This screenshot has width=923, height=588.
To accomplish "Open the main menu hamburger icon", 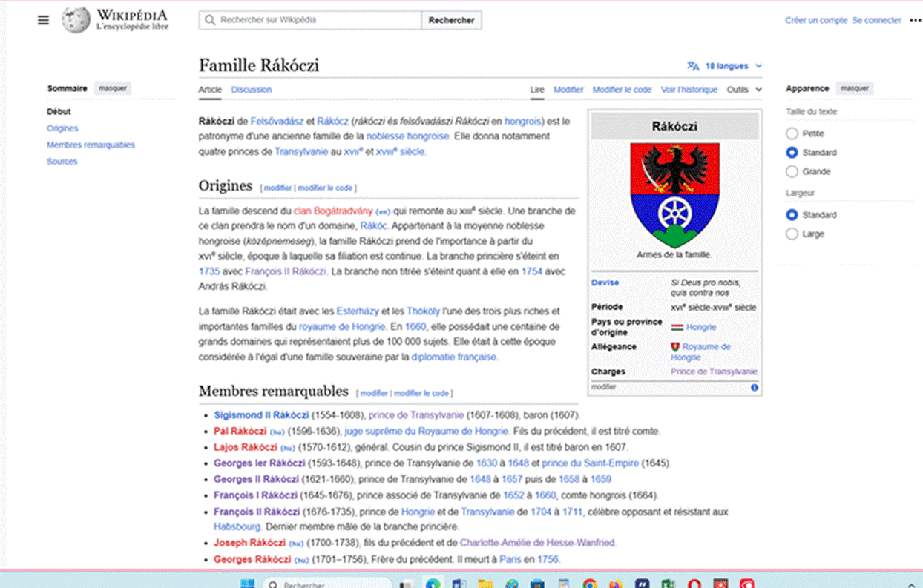I will tap(43, 20).
